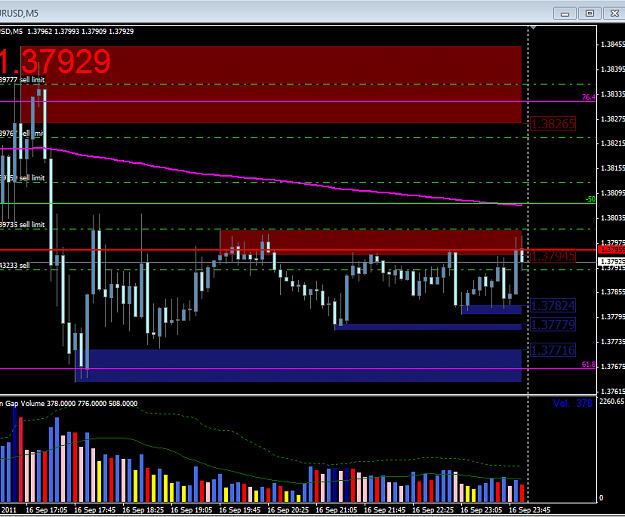Click the Gap Volume indicator values label
625x517 pixels.
[x=69, y=403]
